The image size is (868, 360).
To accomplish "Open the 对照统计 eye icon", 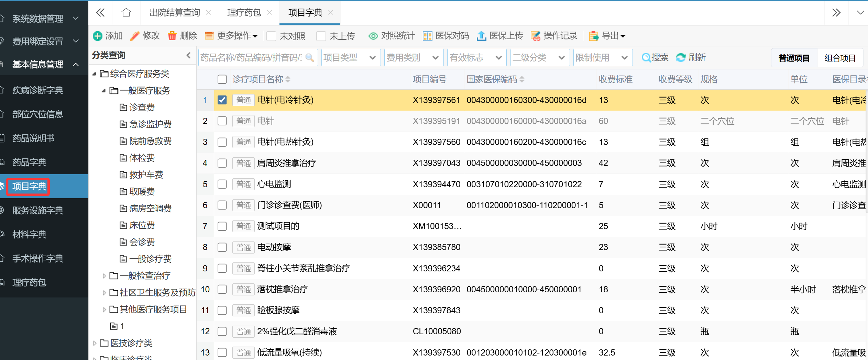I will (373, 36).
